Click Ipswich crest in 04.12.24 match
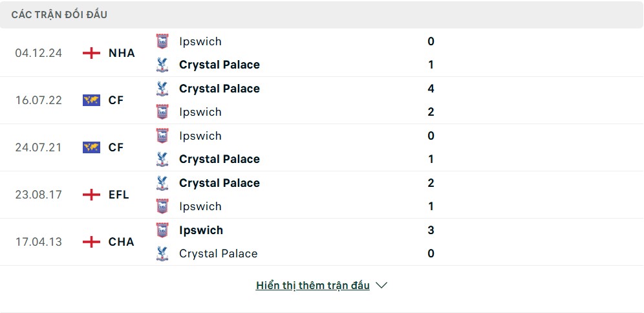 162,41
